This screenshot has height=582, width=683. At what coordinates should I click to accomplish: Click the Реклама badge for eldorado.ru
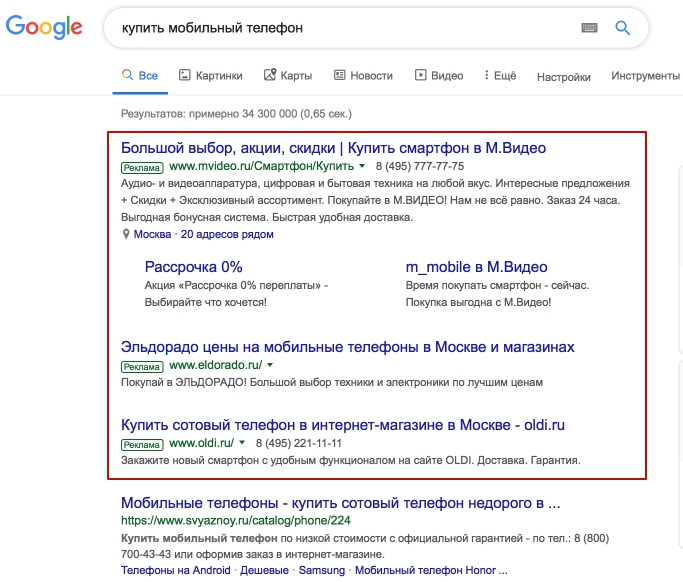(142, 366)
